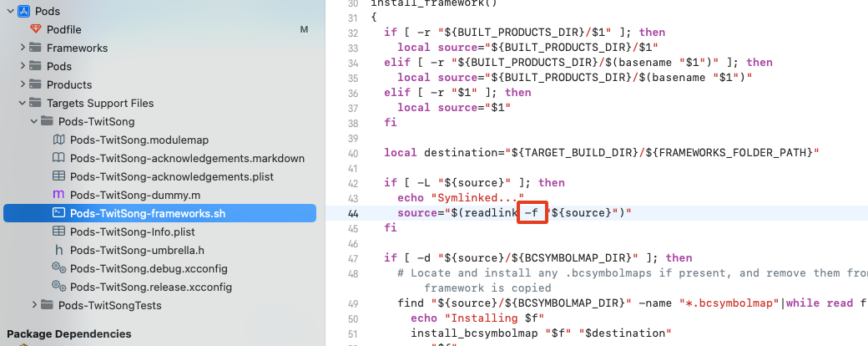Click line number 40 in the gutter
Viewport: 868px width, 346px height.
click(354, 153)
